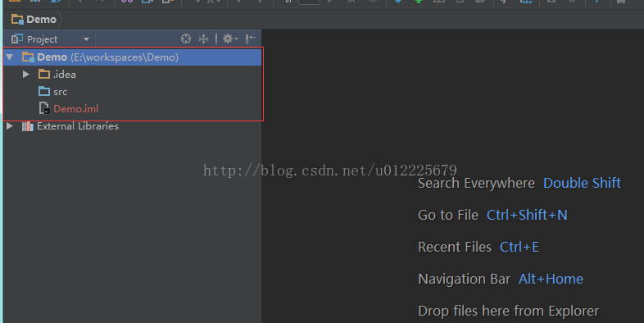This screenshot has width=644, height=323.
Task: Select the Demo project root row
Action: [x=132, y=57]
